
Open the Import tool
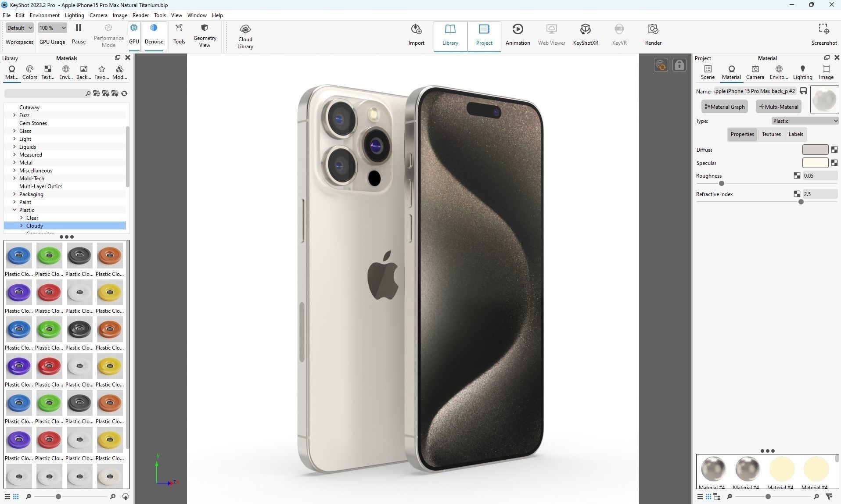pyautogui.click(x=416, y=35)
